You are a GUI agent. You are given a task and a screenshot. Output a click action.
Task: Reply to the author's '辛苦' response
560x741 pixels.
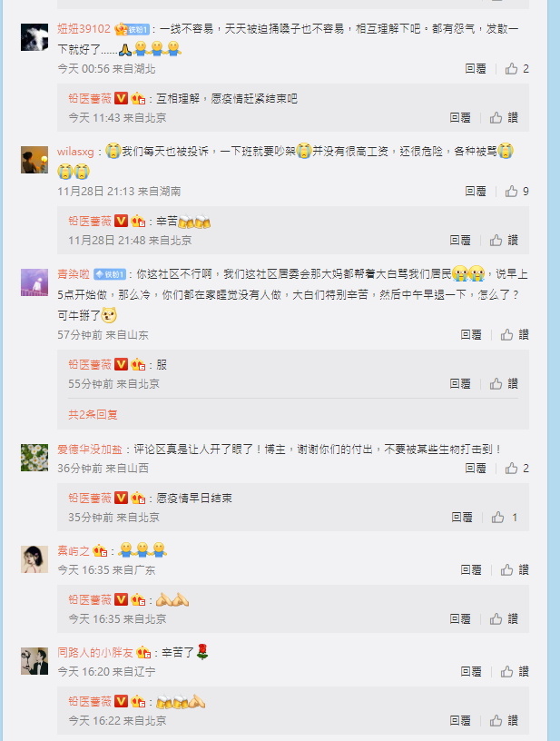click(x=460, y=241)
